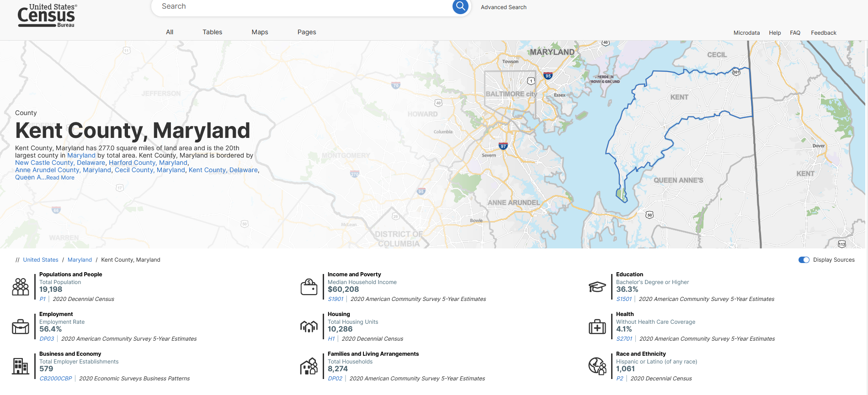868x395 pixels.
Task: Click the Business and Economy building icon
Action: [x=21, y=366]
